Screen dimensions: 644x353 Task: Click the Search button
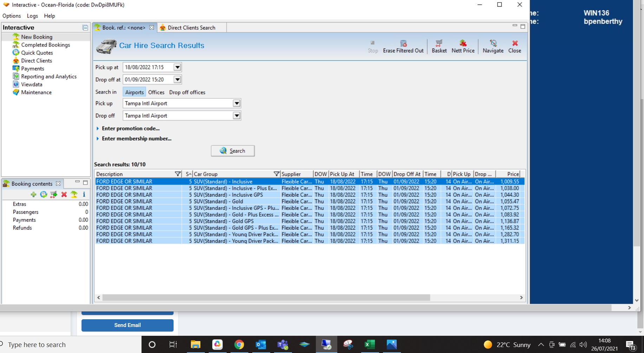point(233,151)
